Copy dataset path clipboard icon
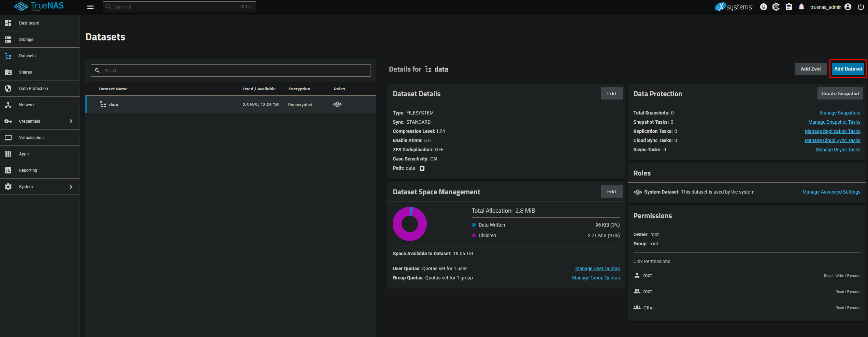 [422, 168]
